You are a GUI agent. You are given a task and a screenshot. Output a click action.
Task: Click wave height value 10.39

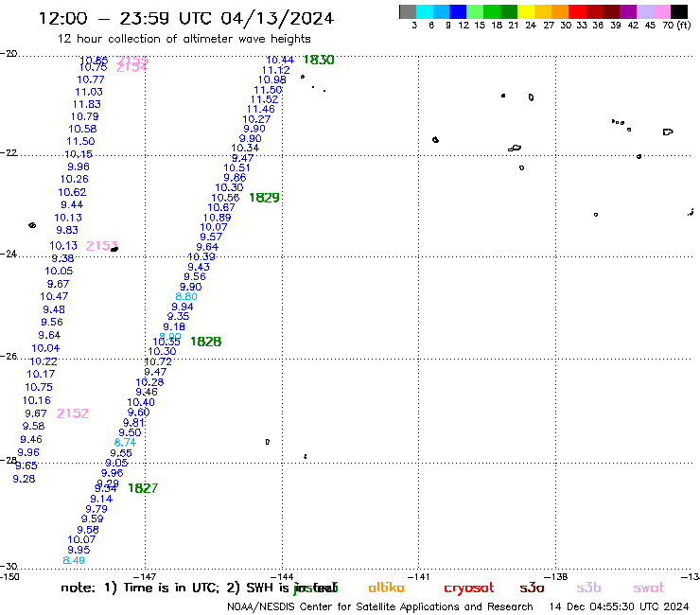coord(201,256)
